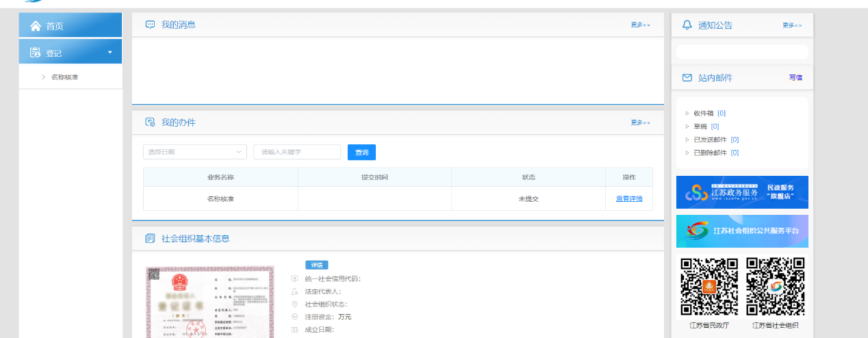Click the 通知公告 panel title
This screenshot has width=868, height=338.
715,25
